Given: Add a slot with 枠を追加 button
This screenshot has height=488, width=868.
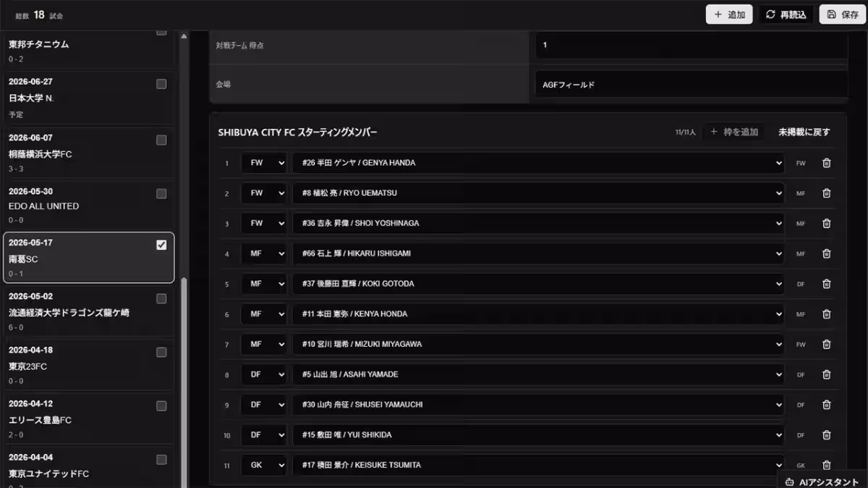Looking at the screenshot, I should pos(733,132).
